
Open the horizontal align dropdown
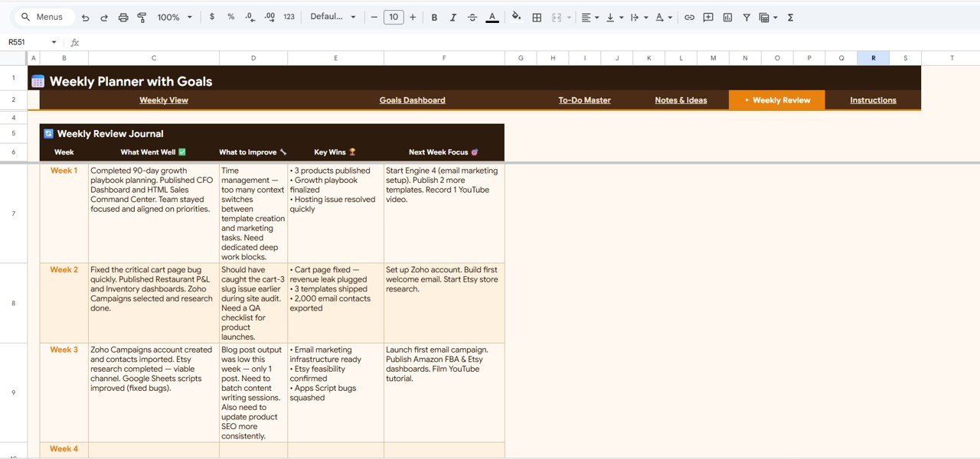pos(590,17)
